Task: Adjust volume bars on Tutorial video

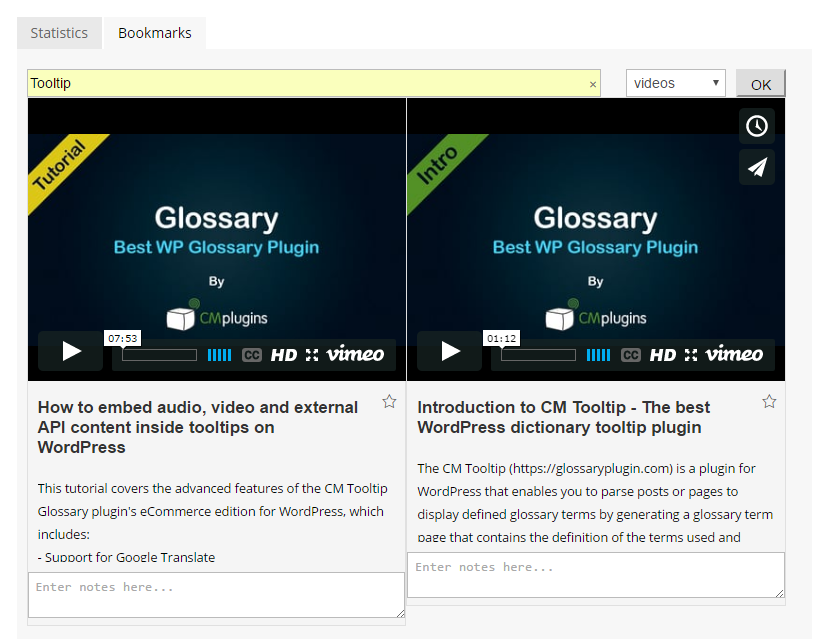Action: pyautogui.click(x=219, y=355)
